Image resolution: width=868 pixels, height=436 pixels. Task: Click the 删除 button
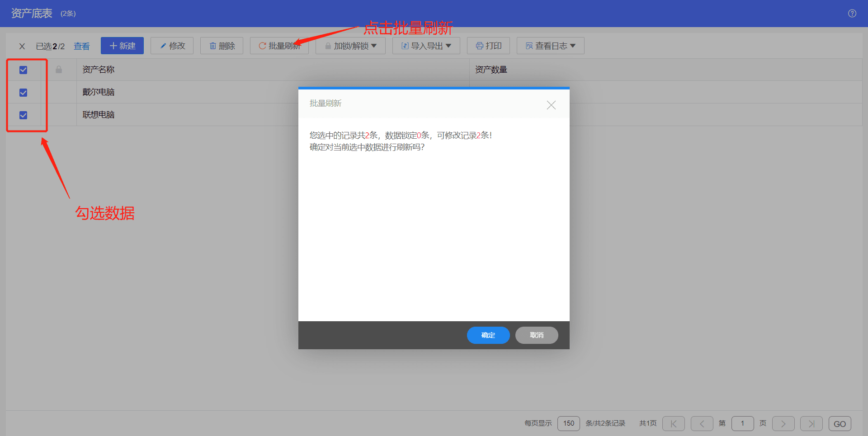click(222, 46)
